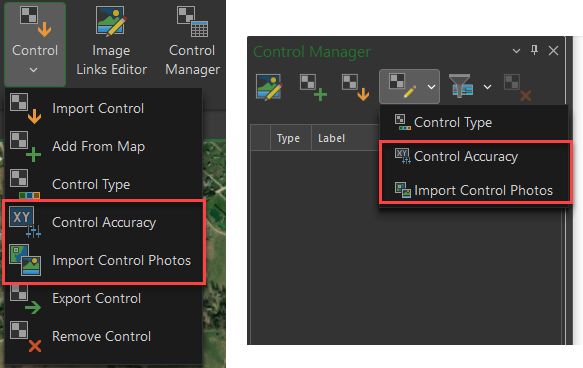Choose Import Control in left menu
583x368 pixels.
103,108
